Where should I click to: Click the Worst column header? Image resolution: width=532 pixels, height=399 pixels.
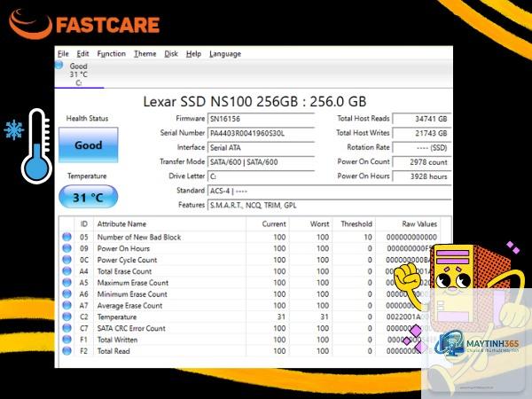(x=311, y=224)
